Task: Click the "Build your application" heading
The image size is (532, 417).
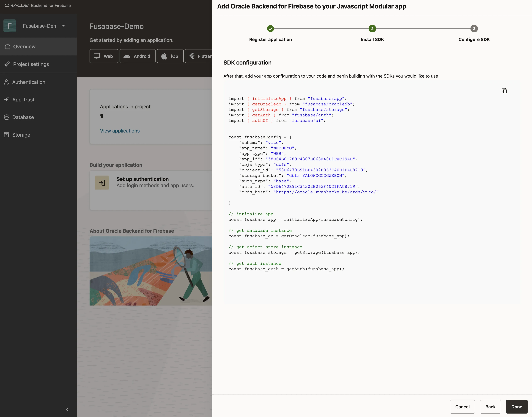Action: point(116,165)
